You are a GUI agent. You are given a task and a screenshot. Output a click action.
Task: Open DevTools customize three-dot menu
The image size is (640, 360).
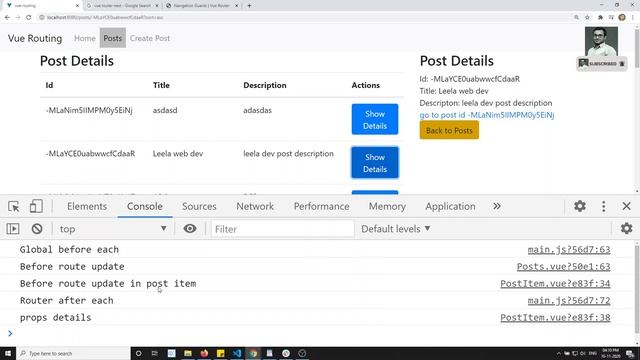(x=604, y=206)
